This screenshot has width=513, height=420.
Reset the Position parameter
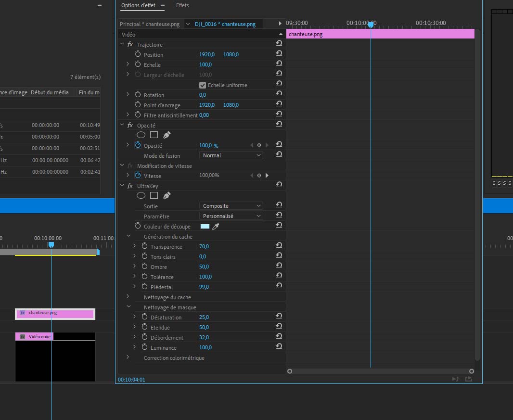pos(279,53)
